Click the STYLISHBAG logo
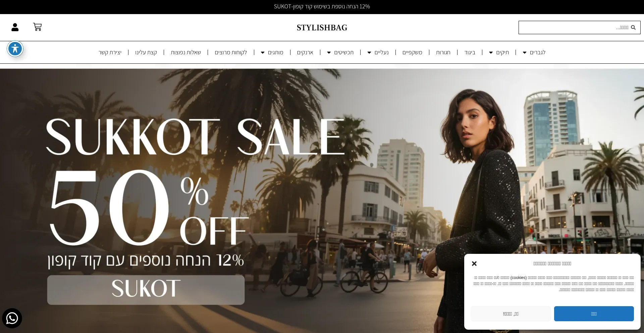Viewport: 644px width, 333px height. point(322,27)
